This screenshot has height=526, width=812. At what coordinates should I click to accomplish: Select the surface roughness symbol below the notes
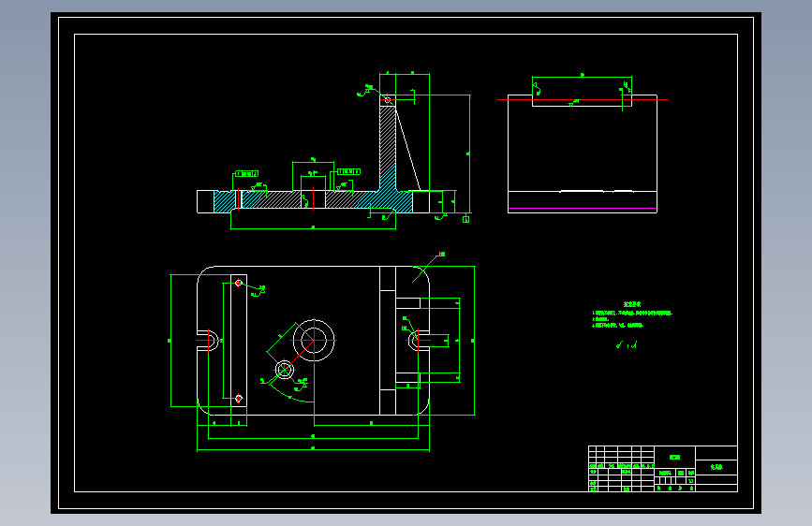point(627,344)
